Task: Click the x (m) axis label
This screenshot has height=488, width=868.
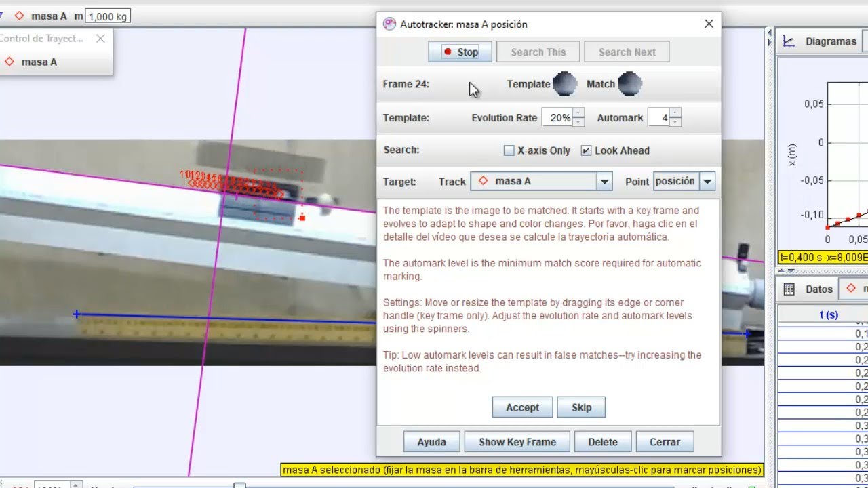Action: (x=792, y=153)
